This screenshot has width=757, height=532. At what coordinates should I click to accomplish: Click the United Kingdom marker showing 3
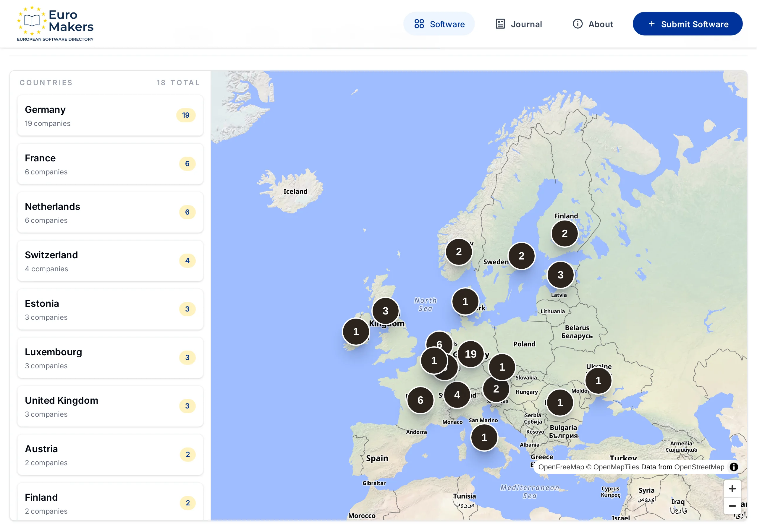point(385,311)
